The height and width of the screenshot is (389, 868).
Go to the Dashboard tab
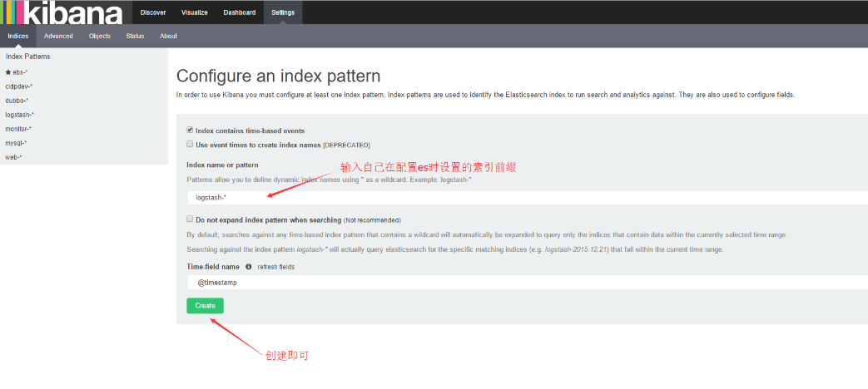pyautogui.click(x=240, y=12)
